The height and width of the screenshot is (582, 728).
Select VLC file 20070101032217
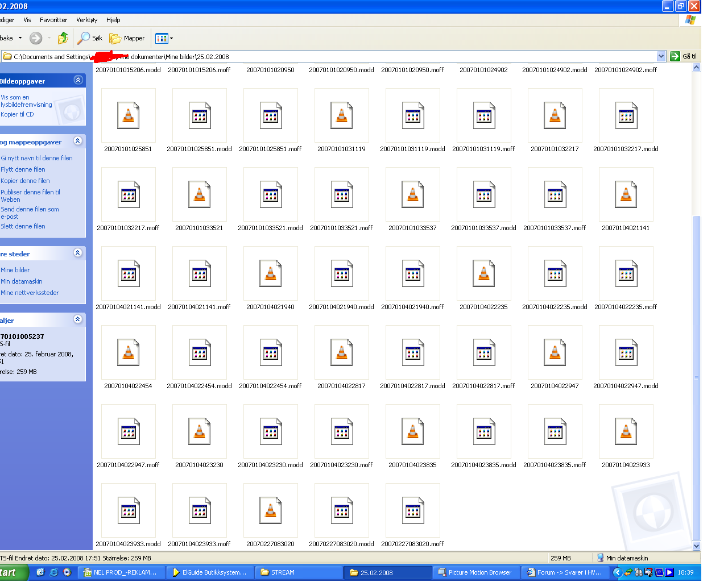[555, 115]
